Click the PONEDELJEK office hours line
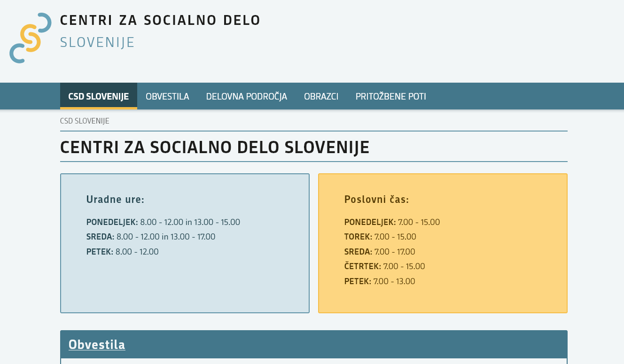The height and width of the screenshot is (364, 624). [x=163, y=222]
